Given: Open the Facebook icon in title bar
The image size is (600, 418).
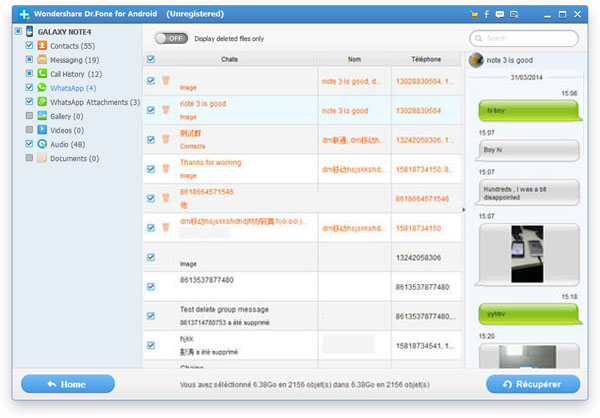Looking at the screenshot, I should click(487, 14).
